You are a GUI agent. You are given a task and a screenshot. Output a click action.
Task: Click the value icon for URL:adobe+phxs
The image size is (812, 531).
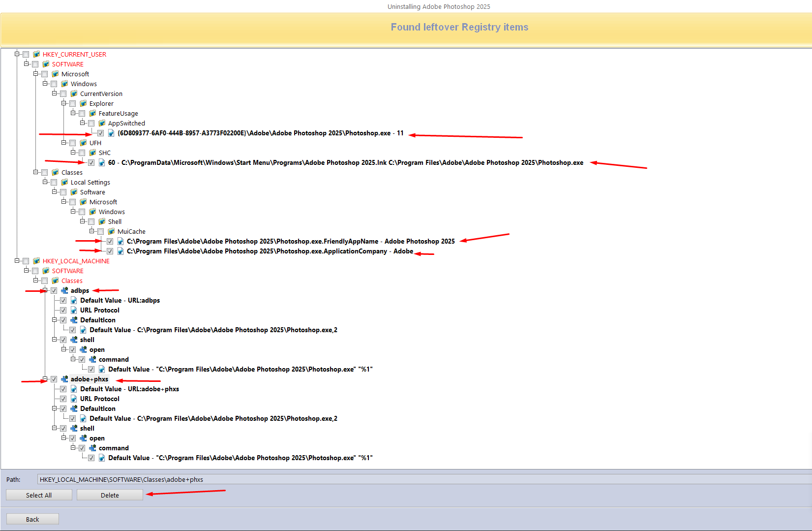74,389
